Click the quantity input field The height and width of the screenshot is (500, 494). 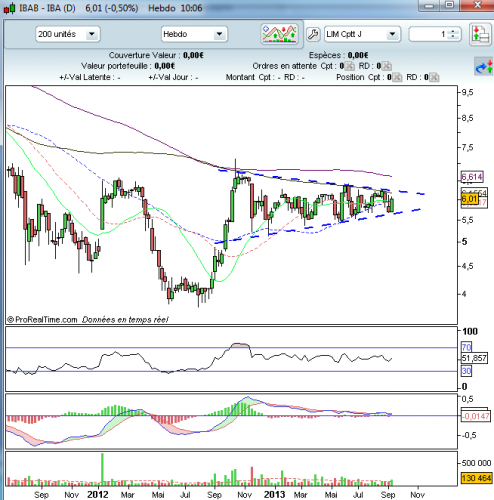(x=430, y=34)
